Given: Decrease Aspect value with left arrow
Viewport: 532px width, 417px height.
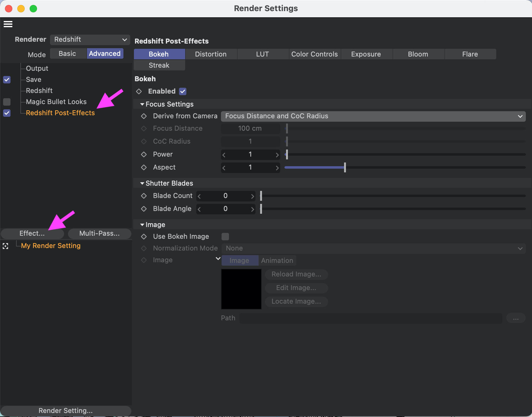Looking at the screenshot, I should (x=224, y=168).
